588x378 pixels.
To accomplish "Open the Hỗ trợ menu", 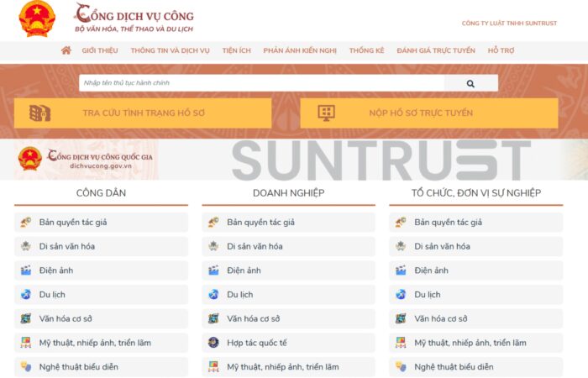I will coord(501,50).
